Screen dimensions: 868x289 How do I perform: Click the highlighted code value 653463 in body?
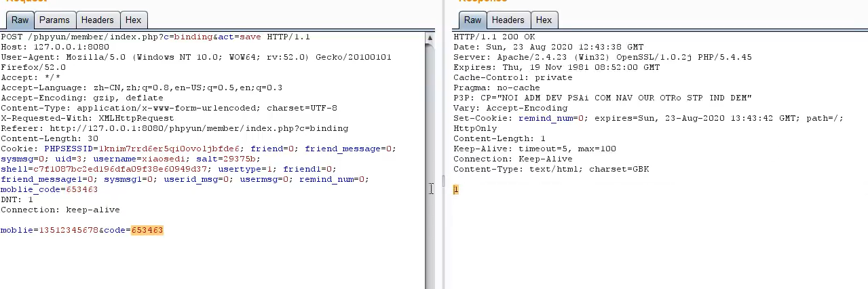147,231
